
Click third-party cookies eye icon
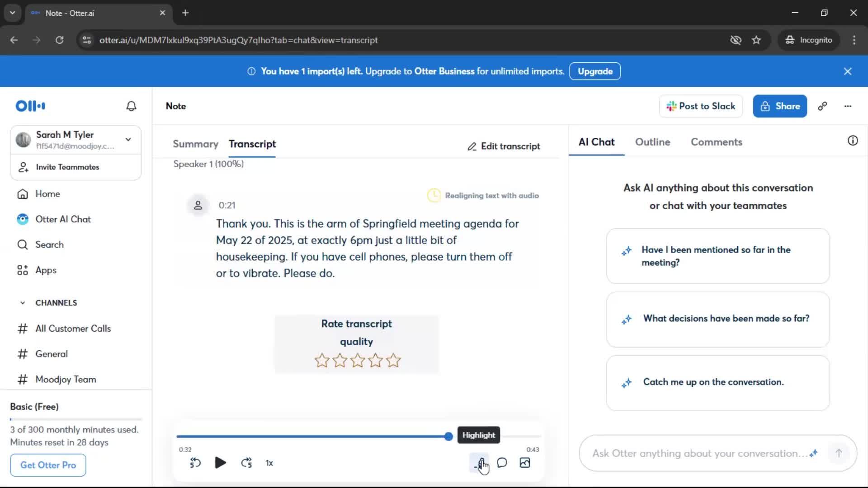tap(736, 40)
